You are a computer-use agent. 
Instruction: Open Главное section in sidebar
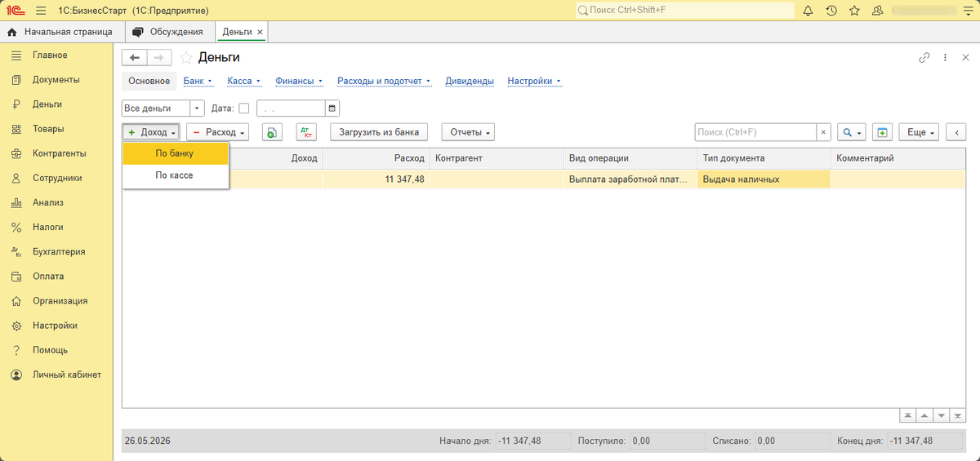[56, 55]
